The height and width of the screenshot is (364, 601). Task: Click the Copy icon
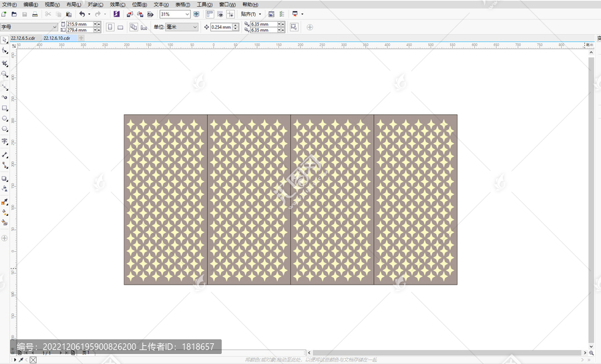coord(58,14)
